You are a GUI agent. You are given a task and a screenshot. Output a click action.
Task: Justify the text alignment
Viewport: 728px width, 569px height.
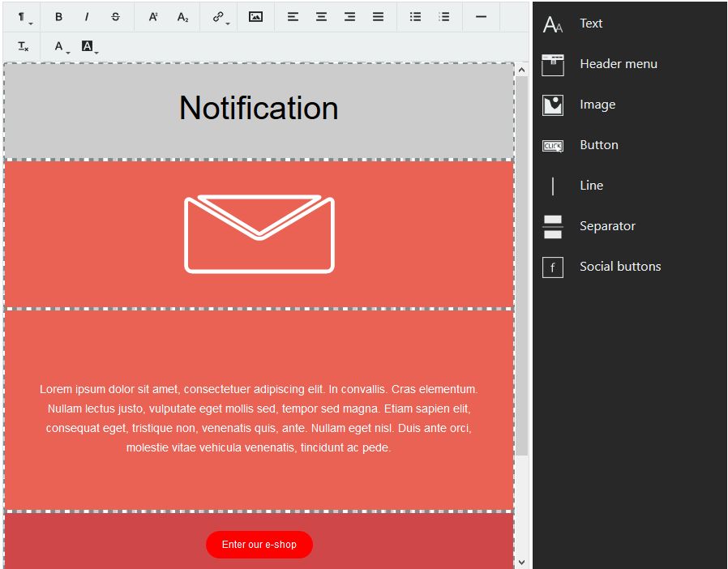pos(378,16)
